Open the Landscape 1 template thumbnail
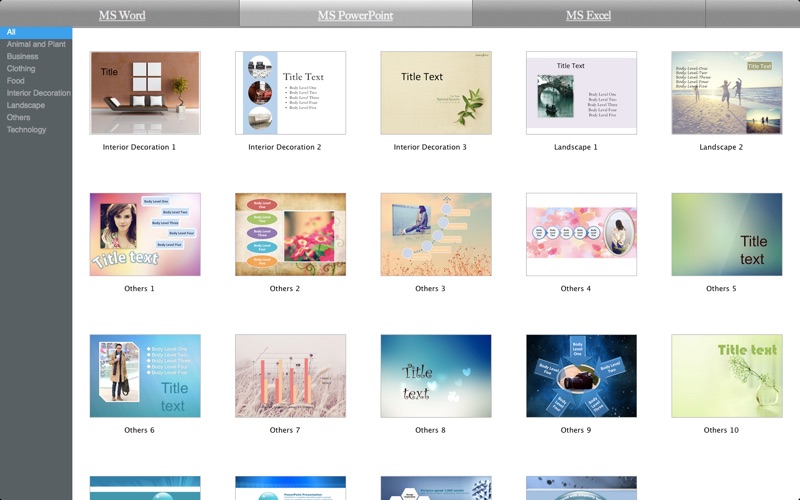The width and height of the screenshot is (800, 500). 581,93
